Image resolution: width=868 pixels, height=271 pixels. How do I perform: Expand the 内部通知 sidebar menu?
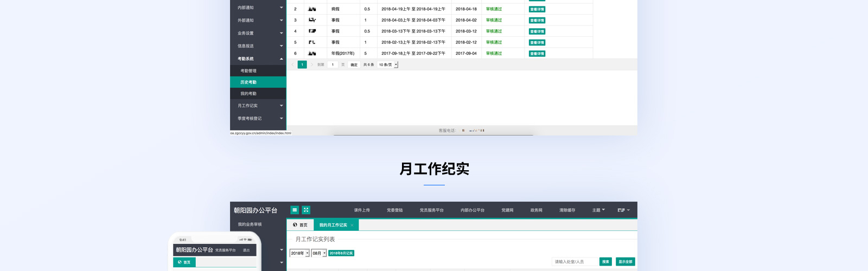[x=281, y=8]
